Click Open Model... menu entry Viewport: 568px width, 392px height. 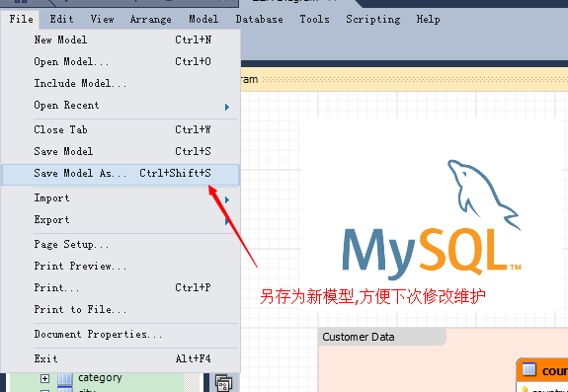(121, 61)
